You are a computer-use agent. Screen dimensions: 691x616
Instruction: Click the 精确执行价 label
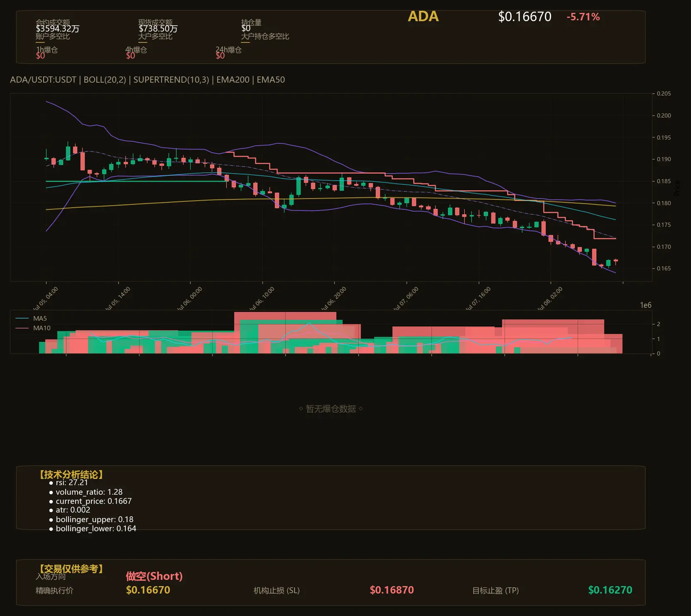pyautogui.click(x=54, y=590)
